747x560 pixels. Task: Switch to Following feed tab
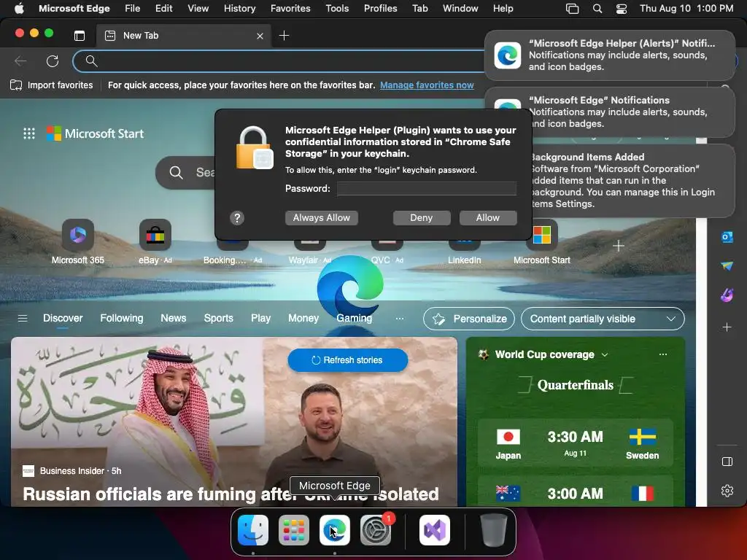click(122, 318)
